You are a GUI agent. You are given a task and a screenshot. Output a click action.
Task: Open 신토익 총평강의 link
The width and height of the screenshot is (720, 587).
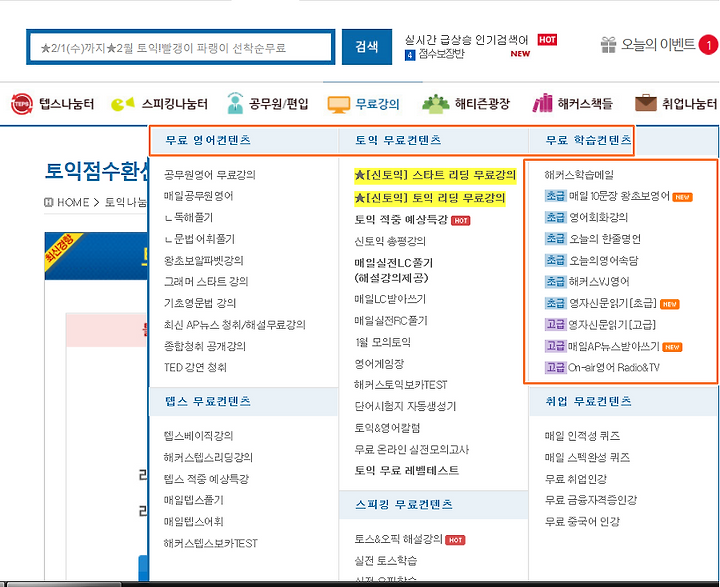pos(390,241)
